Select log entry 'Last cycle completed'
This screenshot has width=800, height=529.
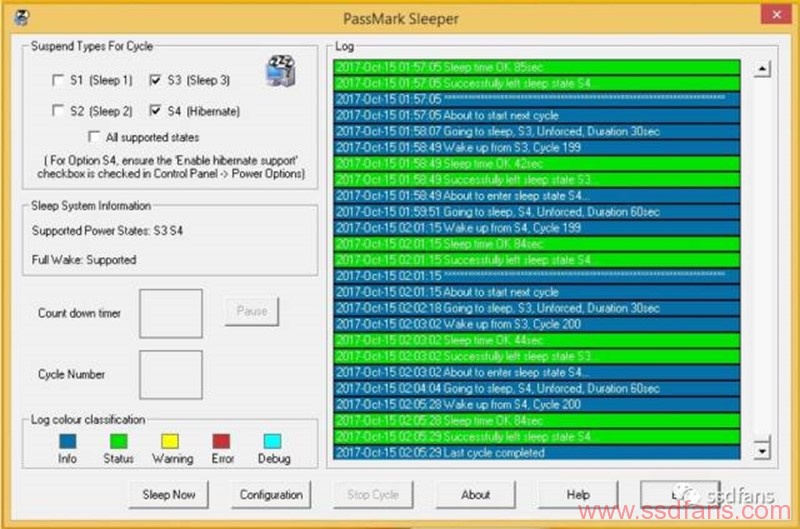(537, 452)
